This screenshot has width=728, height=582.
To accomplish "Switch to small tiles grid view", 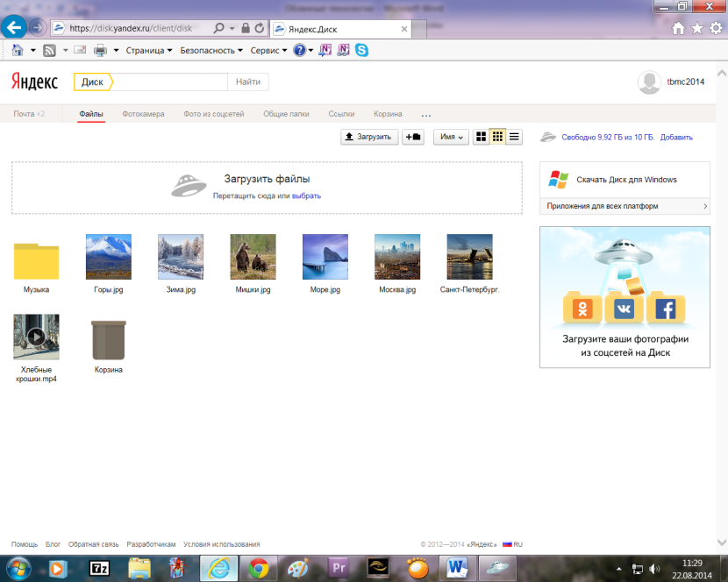I will point(497,137).
